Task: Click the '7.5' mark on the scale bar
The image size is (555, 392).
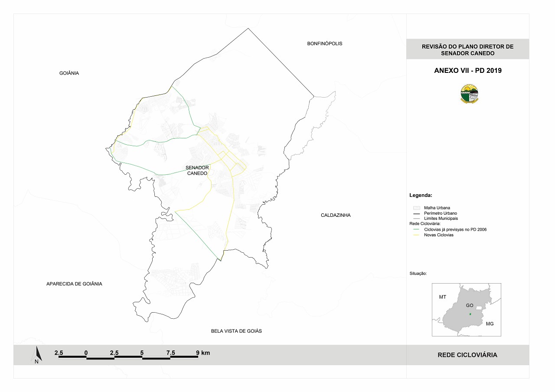Action: coord(170,353)
